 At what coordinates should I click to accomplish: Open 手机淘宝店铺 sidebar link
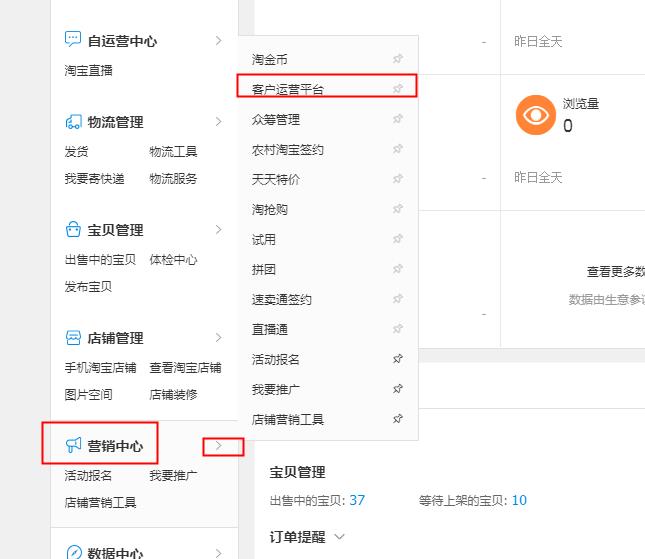coord(100,367)
